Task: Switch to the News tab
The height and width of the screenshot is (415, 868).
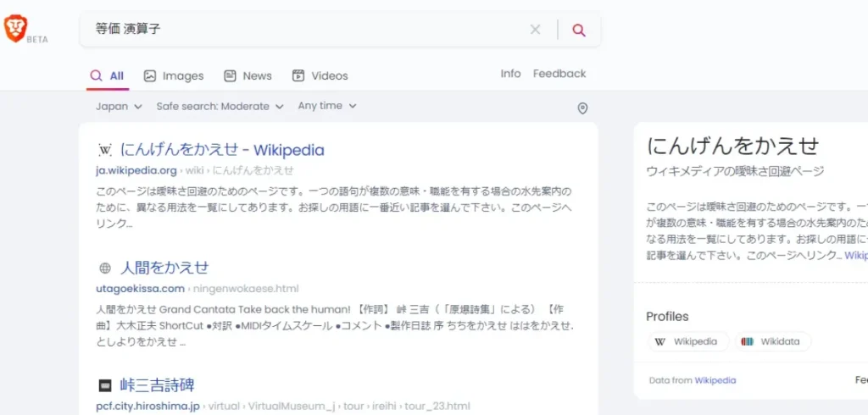Action: pos(248,76)
